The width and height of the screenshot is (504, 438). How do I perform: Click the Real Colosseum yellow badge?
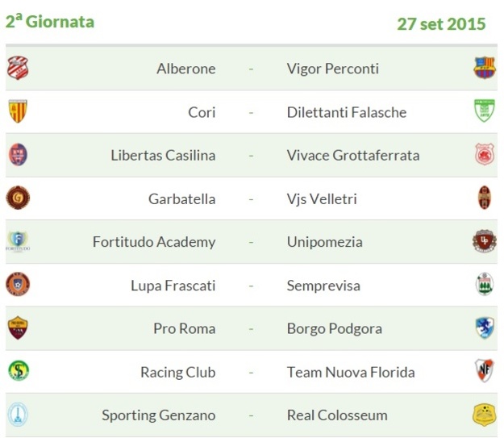485,415
